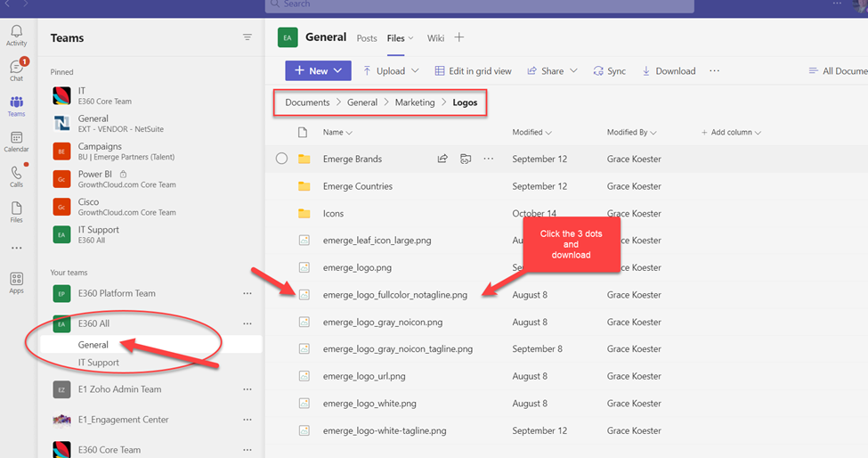Open the emerge_logo.png file
This screenshot has width=868, height=458.
coord(357,267)
